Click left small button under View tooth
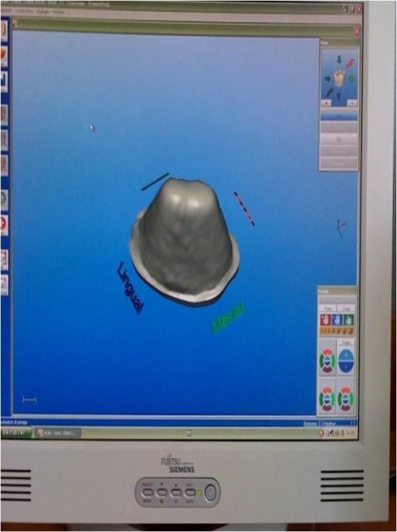 326,103
